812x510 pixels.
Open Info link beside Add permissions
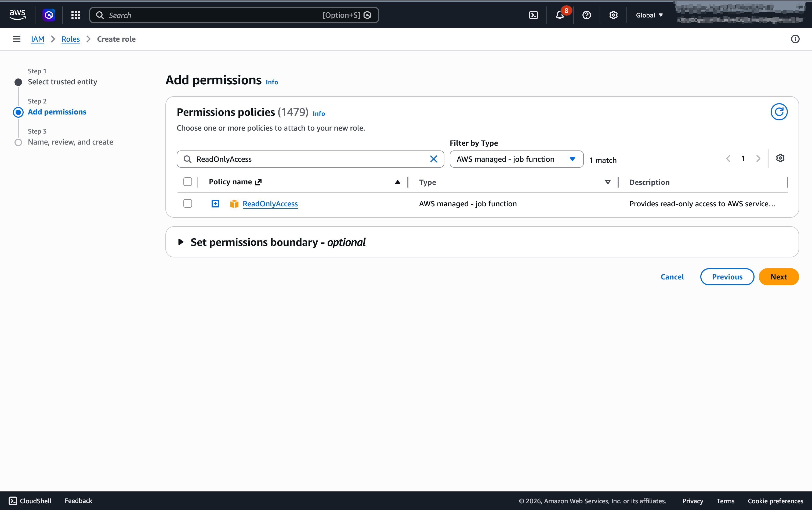pos(272,82)
